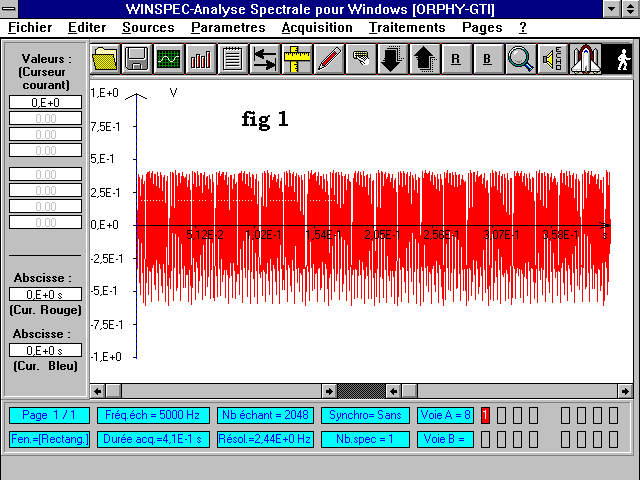Open the Traitements menu
The height and width of the screenshot is (480, 640).
(407, 27)
